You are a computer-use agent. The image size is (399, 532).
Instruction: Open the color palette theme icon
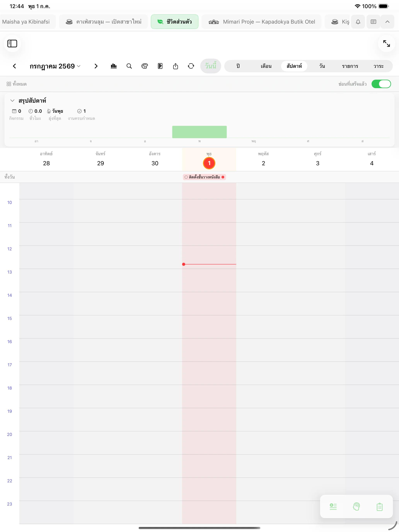click(x=145, y=66)
